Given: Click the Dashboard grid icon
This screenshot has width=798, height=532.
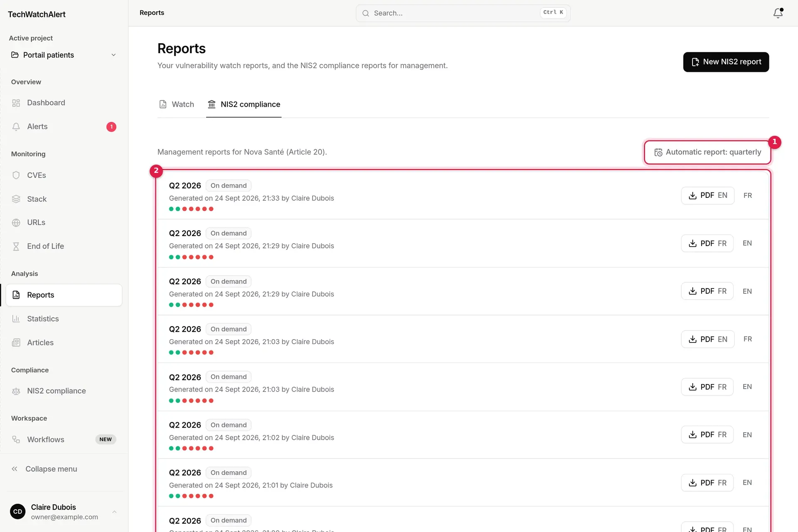Looking at the screenshot, I should point(16,103).
